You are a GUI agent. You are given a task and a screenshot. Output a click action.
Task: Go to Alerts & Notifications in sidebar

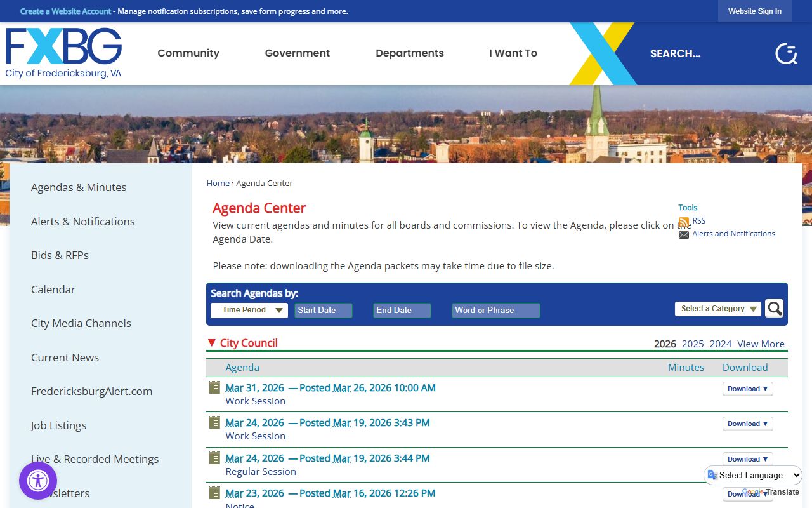pos(83,222)
